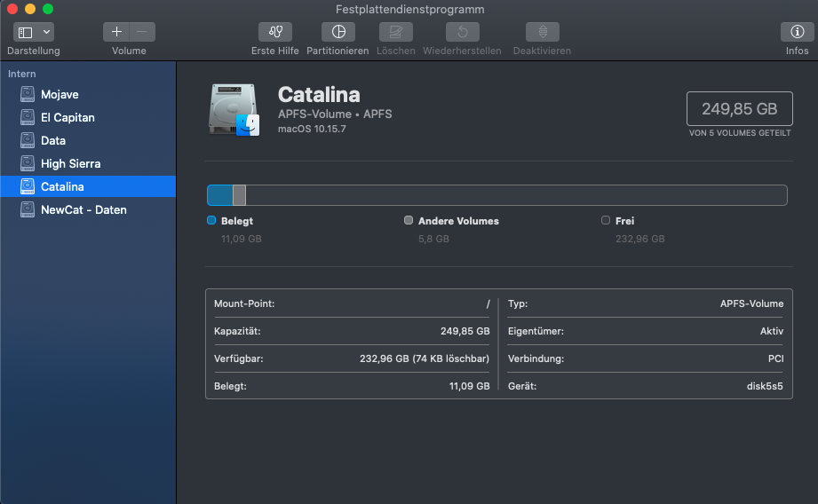818x504 pixels.
Task: Open the Darstellung view dropdown
Action: 34,32
